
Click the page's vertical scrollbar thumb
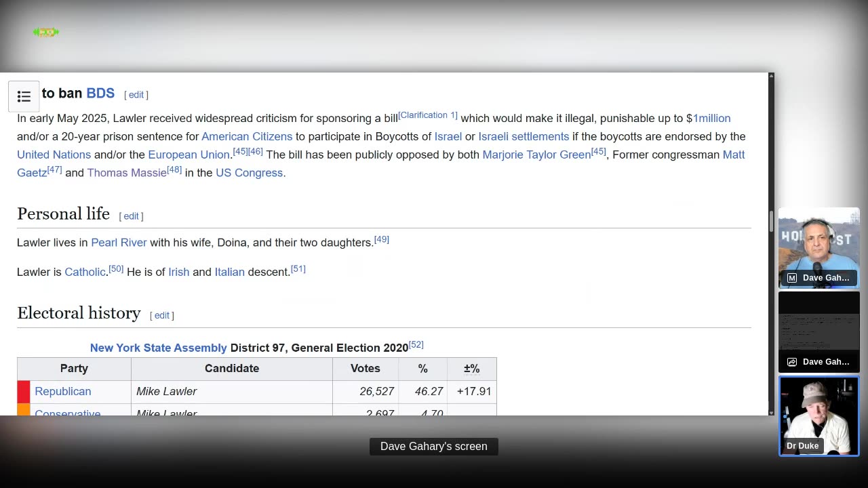click(x=771, y=221)
